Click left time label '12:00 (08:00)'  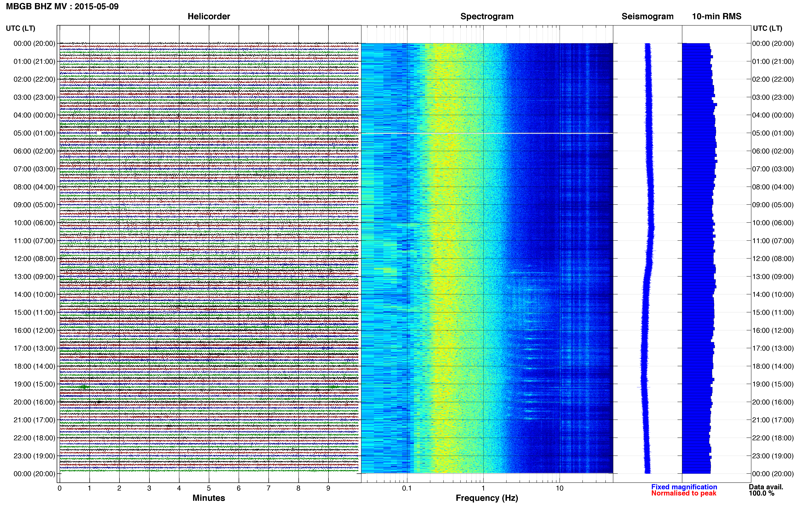click(34, 258)
